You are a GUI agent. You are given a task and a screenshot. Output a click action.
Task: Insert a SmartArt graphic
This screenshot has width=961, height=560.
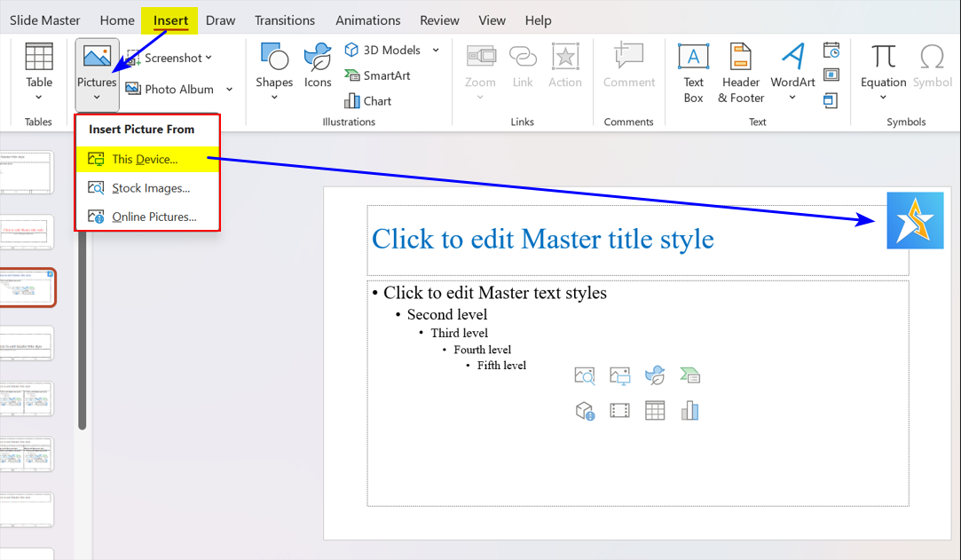coord(377,75)
